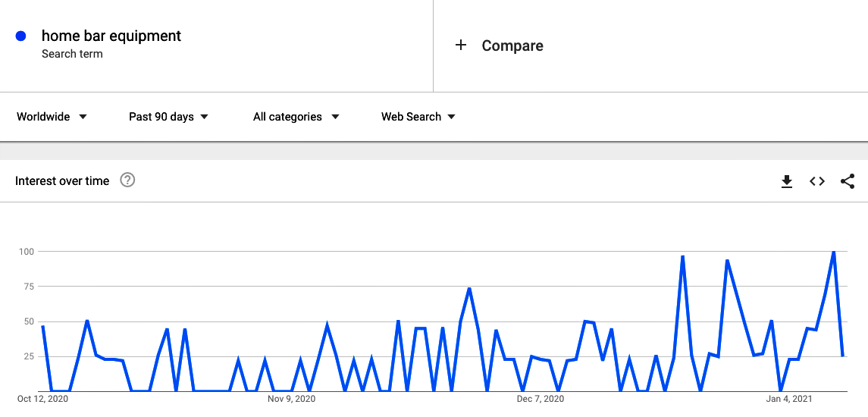Open the help icon beside Interest over time
Viewport: 868px width, 417px height.
tap(128, 180)
